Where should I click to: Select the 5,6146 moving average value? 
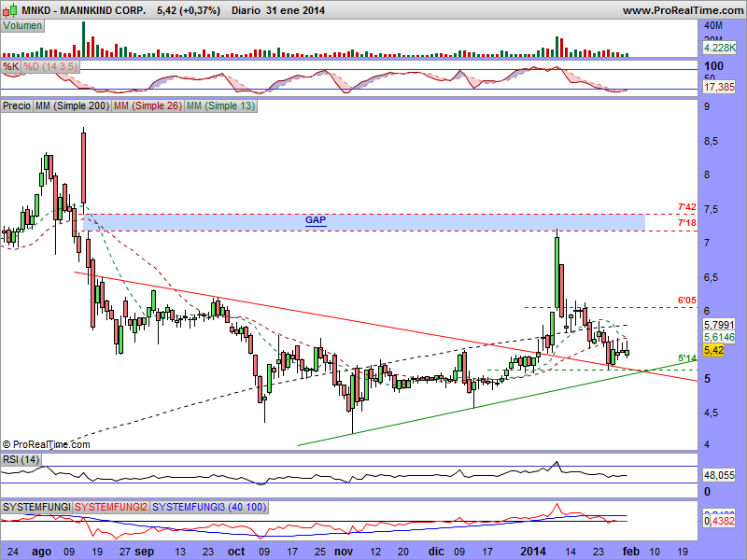point(719,337)
